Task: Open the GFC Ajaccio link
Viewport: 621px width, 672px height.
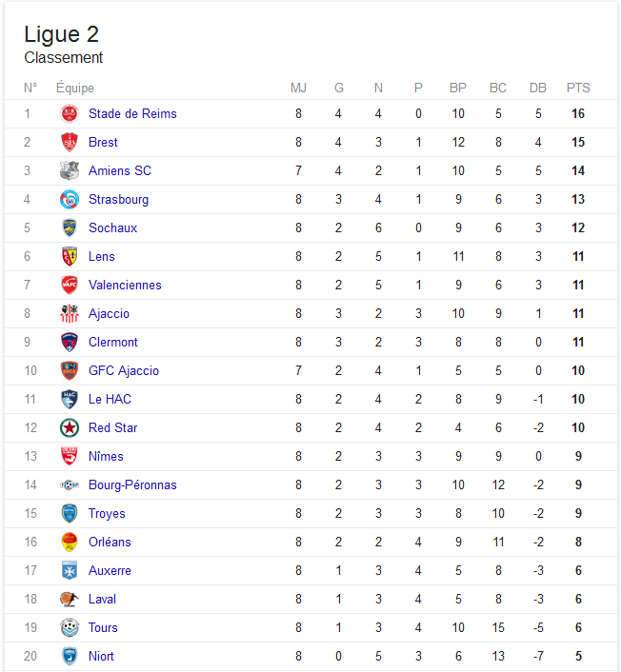Action: (x=124, y=370)
